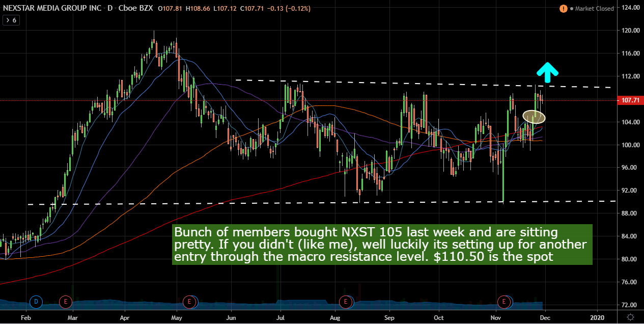Click the Market Closed status label
This screenshot has width=644, height=324.
tap(595, 9)
